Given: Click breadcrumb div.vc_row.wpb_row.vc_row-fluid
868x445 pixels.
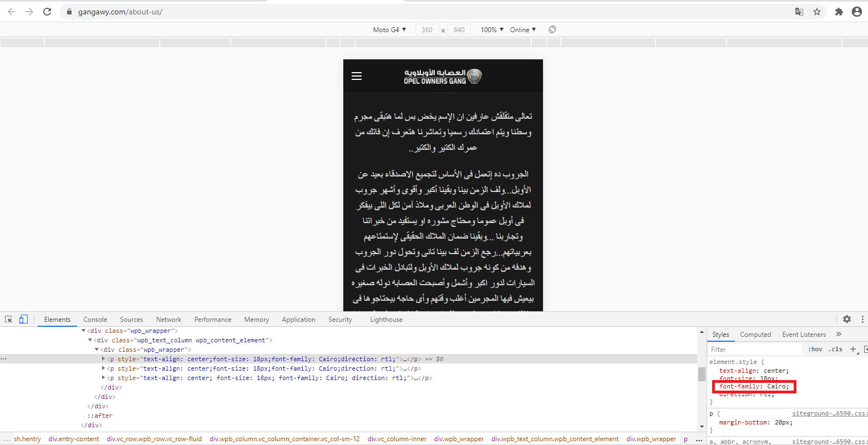Looking at the screenshot, I should 154,439.
